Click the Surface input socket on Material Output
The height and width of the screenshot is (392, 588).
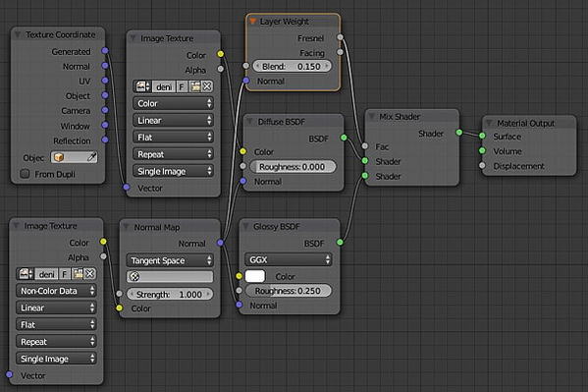[482, 136]
